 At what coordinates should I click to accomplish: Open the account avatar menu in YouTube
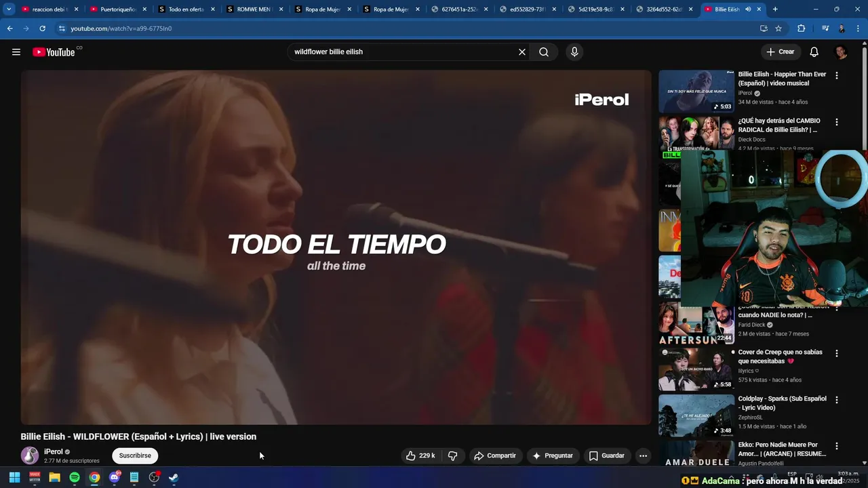[x=841, y=52]
